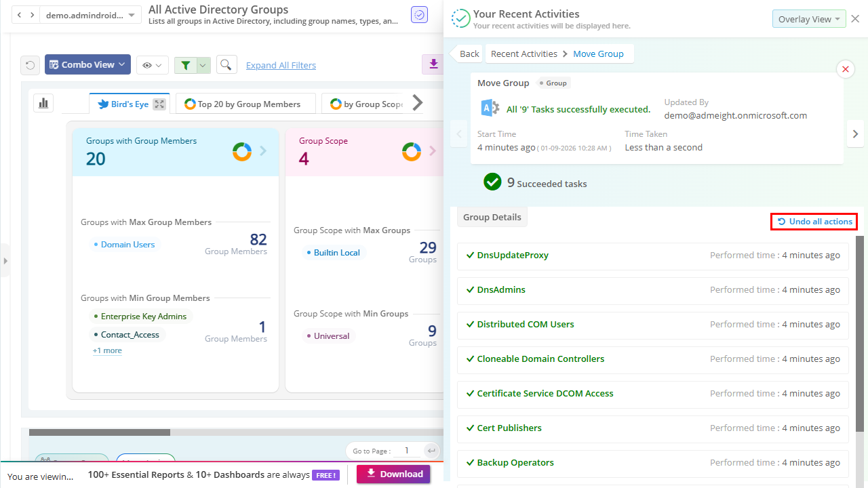Image resolution: width=868 pixels, height=488 pixels.
Task: Click Domain Users tag
Action: pyautogui.click(x=123, y=245)
